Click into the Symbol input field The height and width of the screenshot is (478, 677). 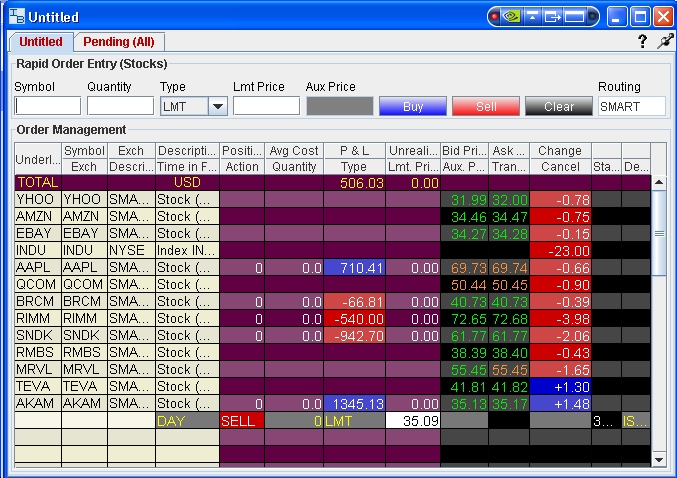[x=48, y=106]
